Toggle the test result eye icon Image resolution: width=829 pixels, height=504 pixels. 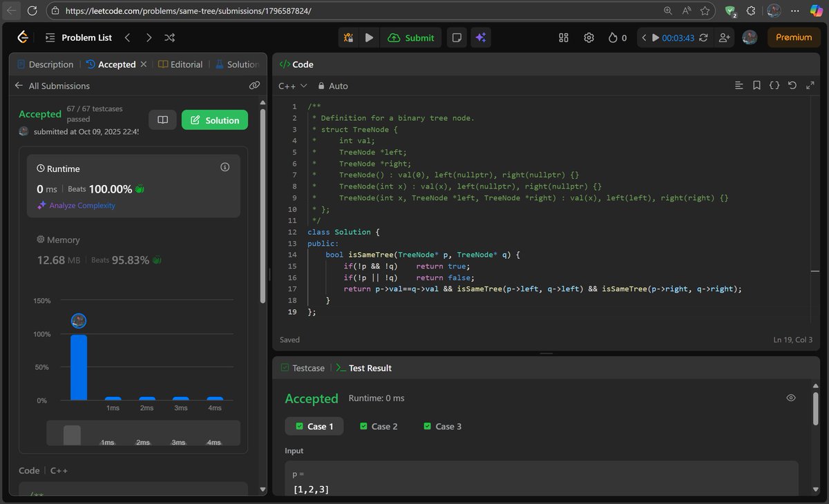click(x=791, y=398)
